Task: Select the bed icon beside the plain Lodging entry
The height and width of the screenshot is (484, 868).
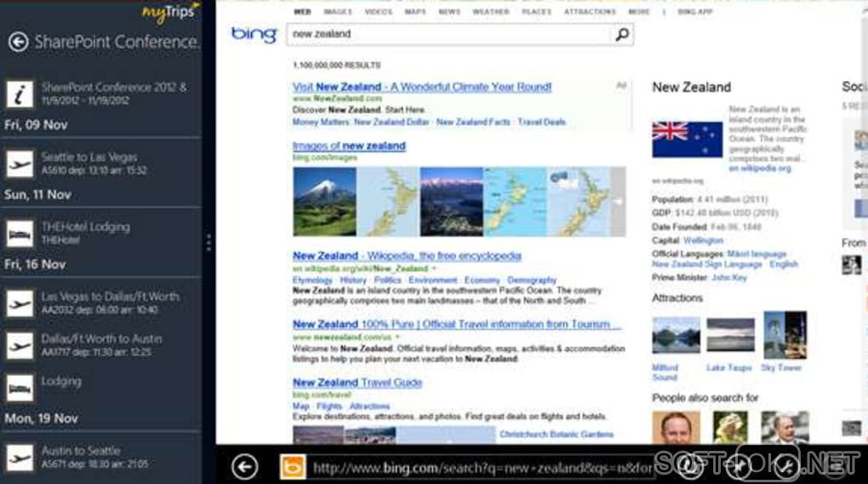Action: click(20, 389)
